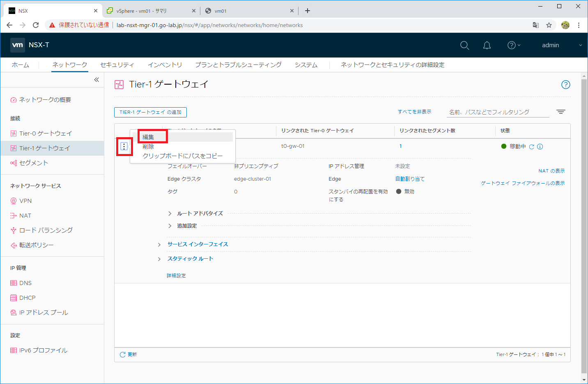588x384 pixels.
Task: Click the translate page icon in address bar
Action: click(x=536, y=25)
